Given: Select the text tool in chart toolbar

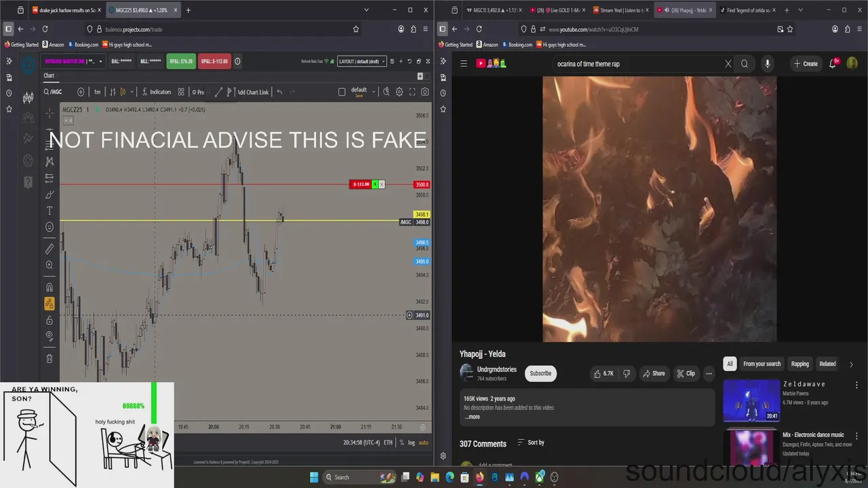Looking at the screenshot, I should pos(50,211).
